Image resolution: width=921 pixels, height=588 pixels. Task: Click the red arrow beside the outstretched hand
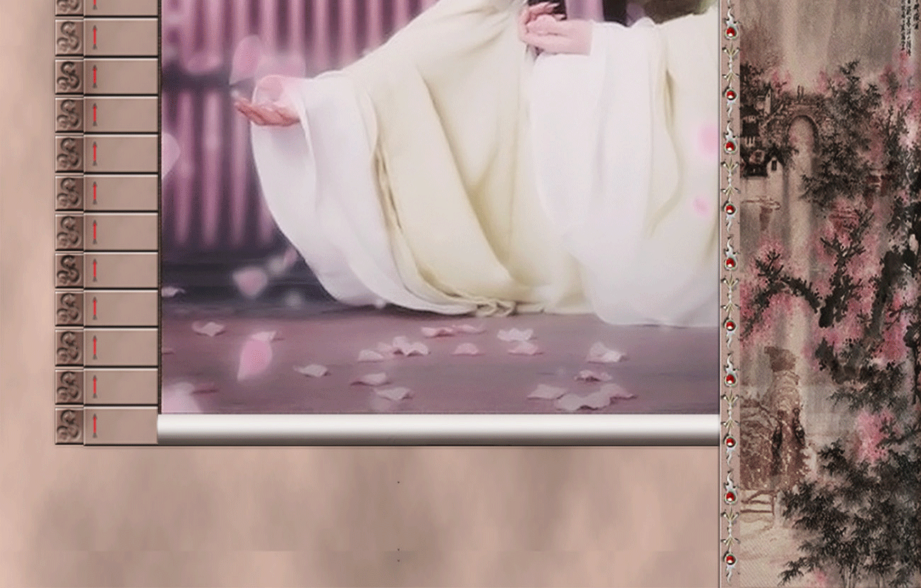94,115
